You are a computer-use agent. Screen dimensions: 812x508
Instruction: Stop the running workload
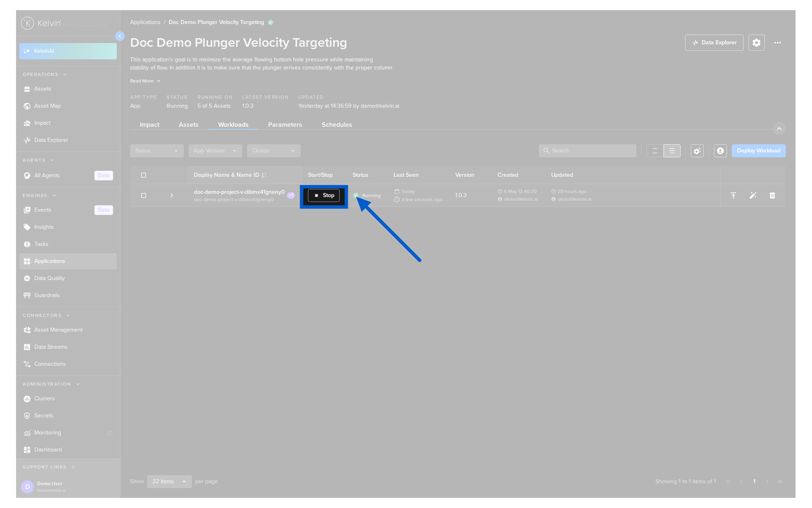(x=324, y=196)
